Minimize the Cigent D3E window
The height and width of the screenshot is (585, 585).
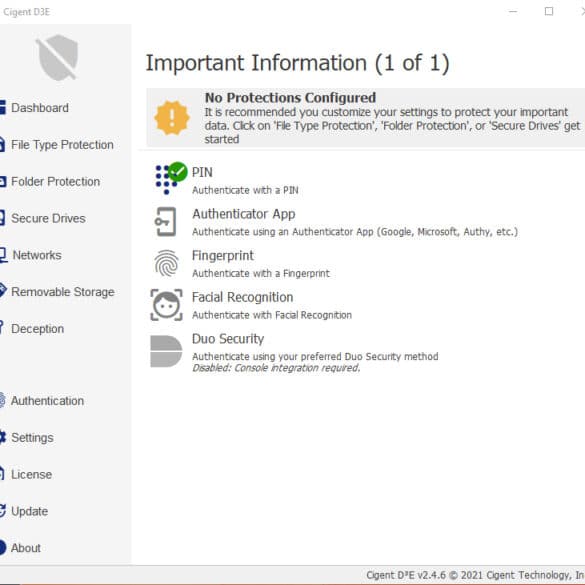[x=513, y=12]
